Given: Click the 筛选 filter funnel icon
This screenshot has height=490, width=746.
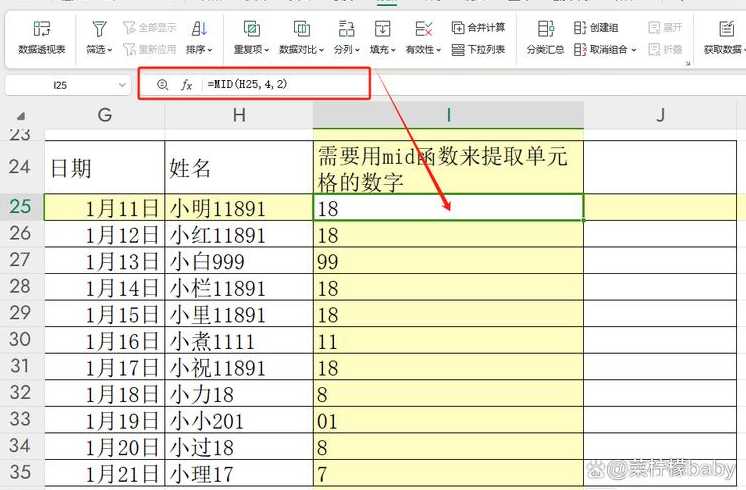Looking at the screenshot, I should [99, 29].
